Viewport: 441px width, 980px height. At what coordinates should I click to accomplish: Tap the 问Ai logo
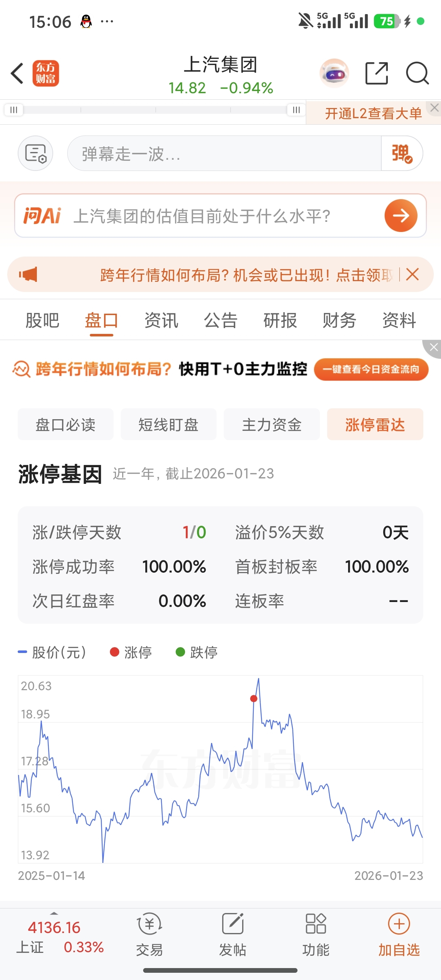coord(42,216)
